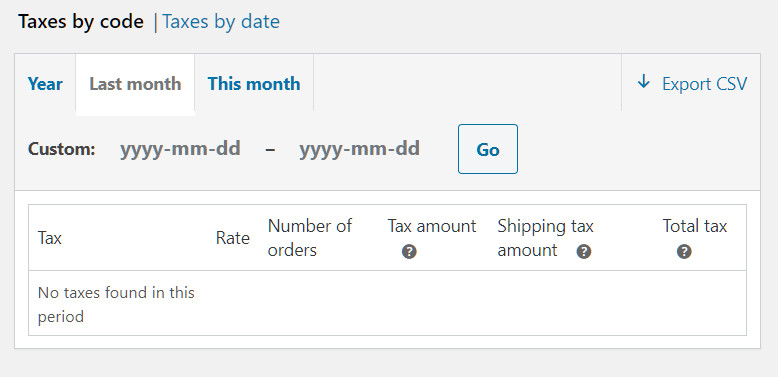Click the download arrow beside Export CSV
This screenshot has width=778, height=377.
click(644, 81)
